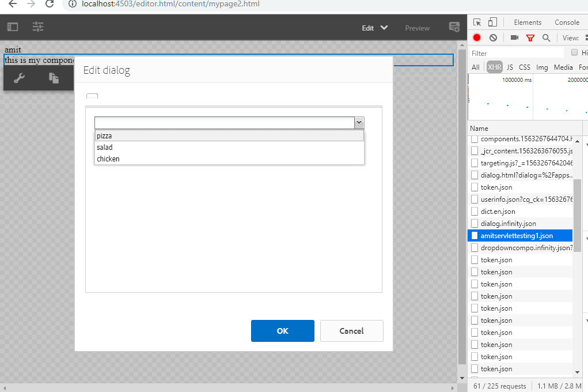Tick the checkbox in the Edit dialog
Image resolution: width=588 pixels, height=392 pixels.
(x=92, y=97)
